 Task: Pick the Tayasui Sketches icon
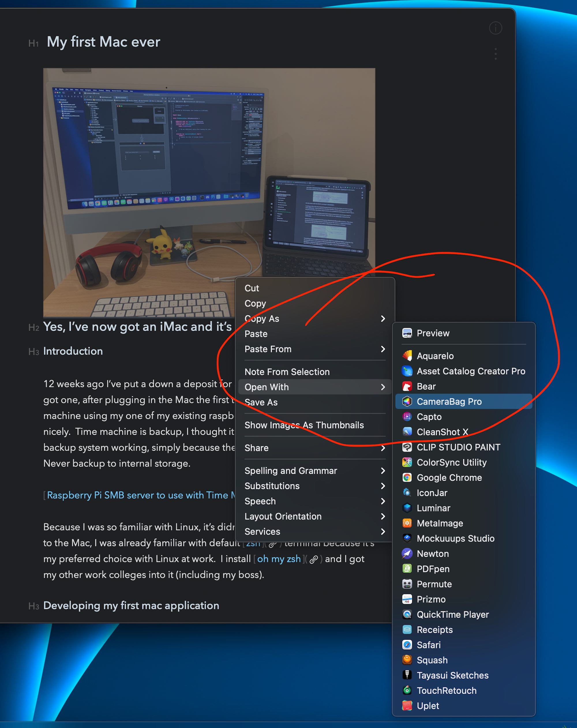(407, 675)
